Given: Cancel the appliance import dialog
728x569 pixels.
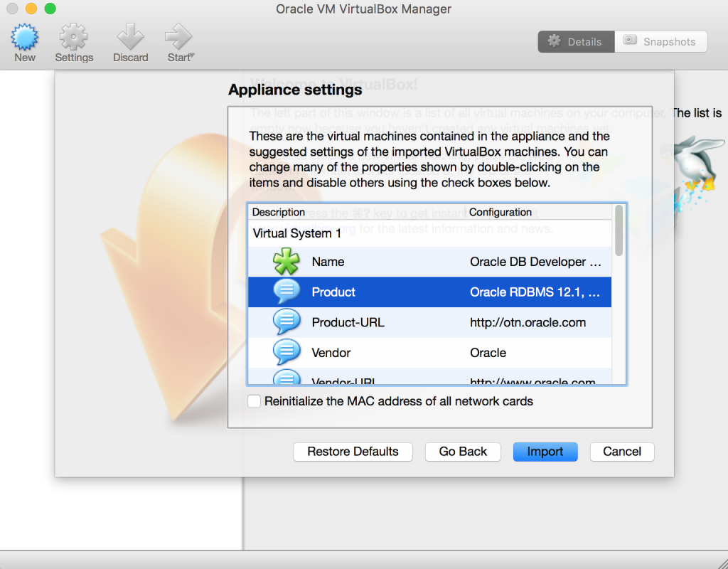Looking at the screenshot, I should coord(621,452).
